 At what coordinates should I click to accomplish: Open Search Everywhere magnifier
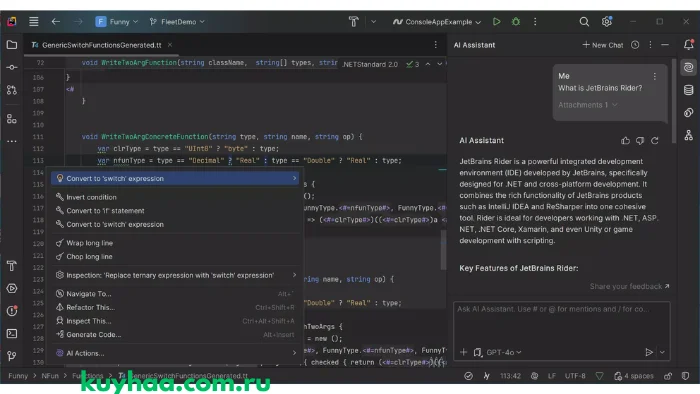[x=584, y=21]
